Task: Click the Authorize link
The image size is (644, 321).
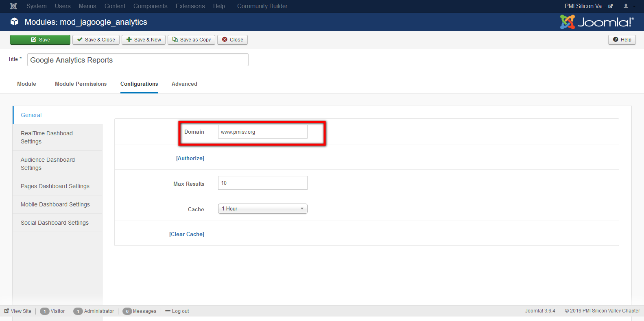Action: point(190,158)
